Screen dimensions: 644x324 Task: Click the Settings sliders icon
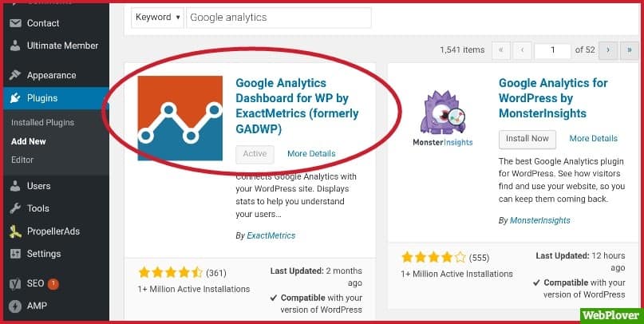click(15, 254)
